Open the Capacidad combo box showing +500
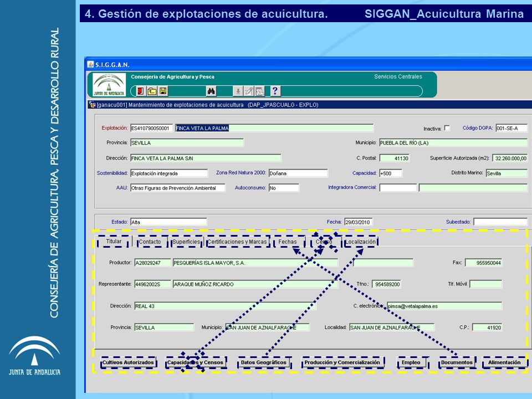The height and width of the screenshot is (399, 532). 391,173
